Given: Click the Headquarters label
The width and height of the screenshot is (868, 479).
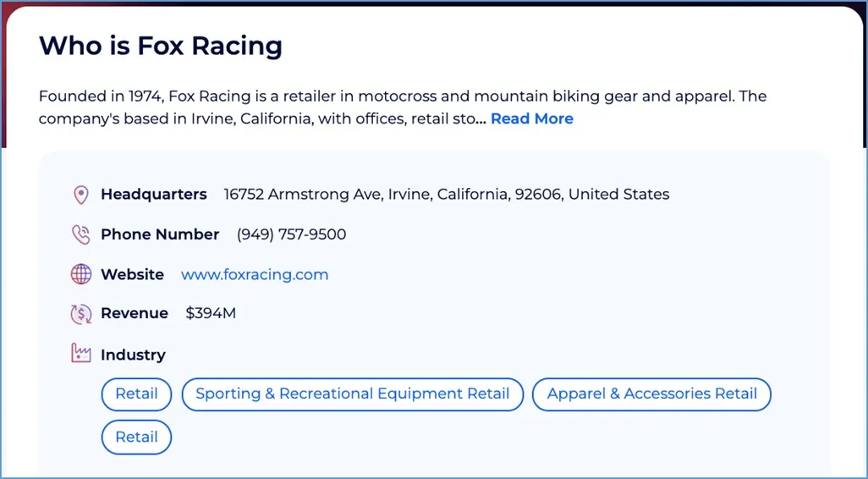Looking at the screenshot, I should [x=154, y=195].
